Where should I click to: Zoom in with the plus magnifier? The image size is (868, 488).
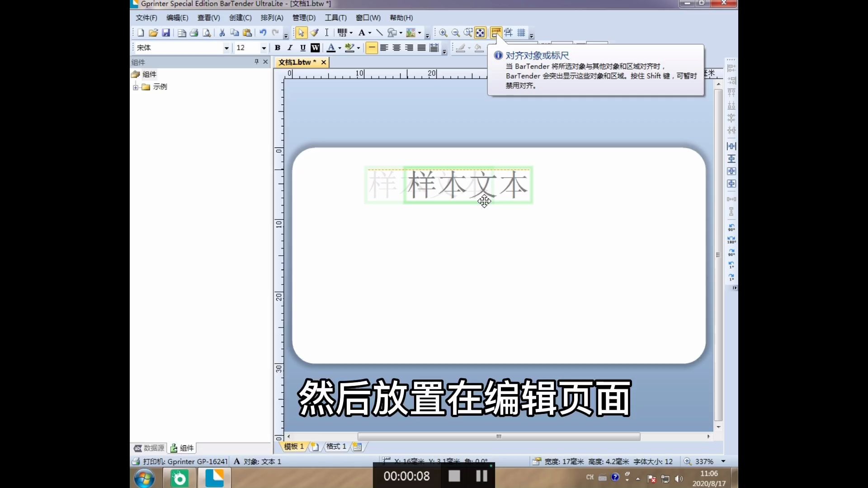pos(443,33)
